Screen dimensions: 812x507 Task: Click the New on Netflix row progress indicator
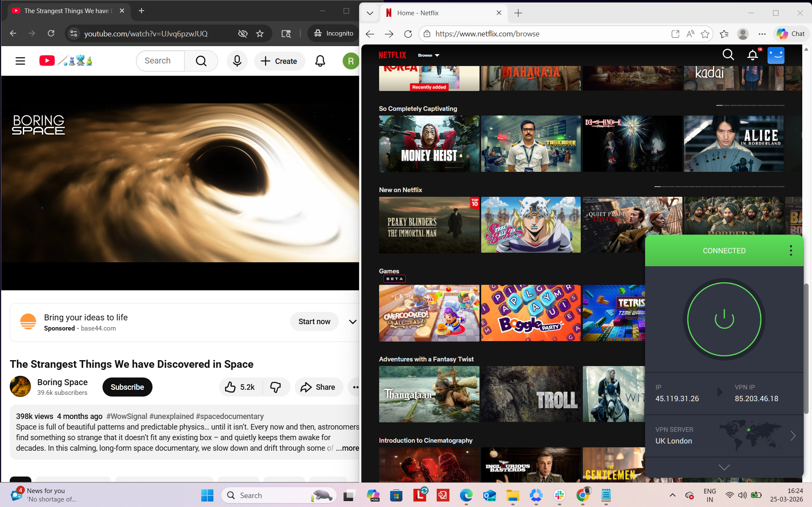click(719, 186)
